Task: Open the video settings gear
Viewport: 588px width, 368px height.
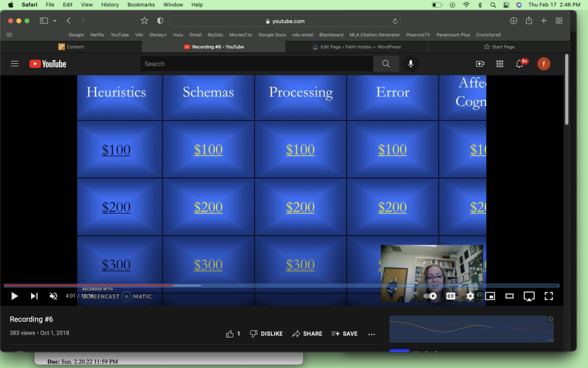Action: (470, 296)
